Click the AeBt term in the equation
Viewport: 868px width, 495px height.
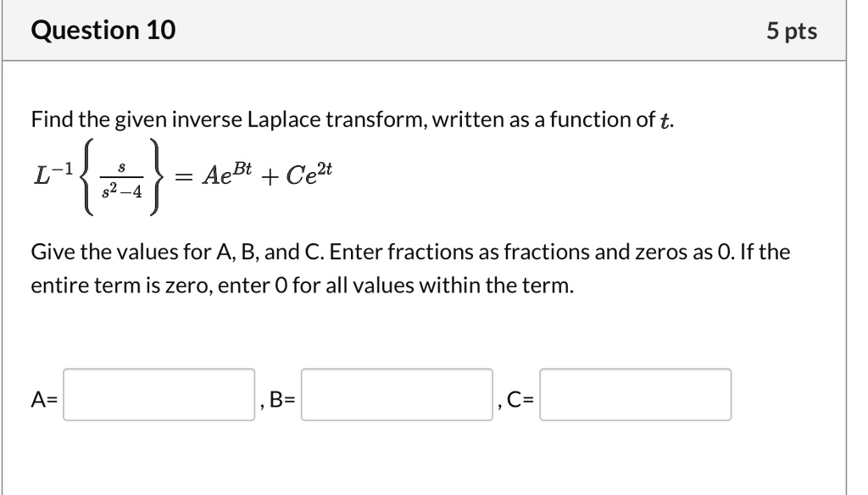(227, 172)
